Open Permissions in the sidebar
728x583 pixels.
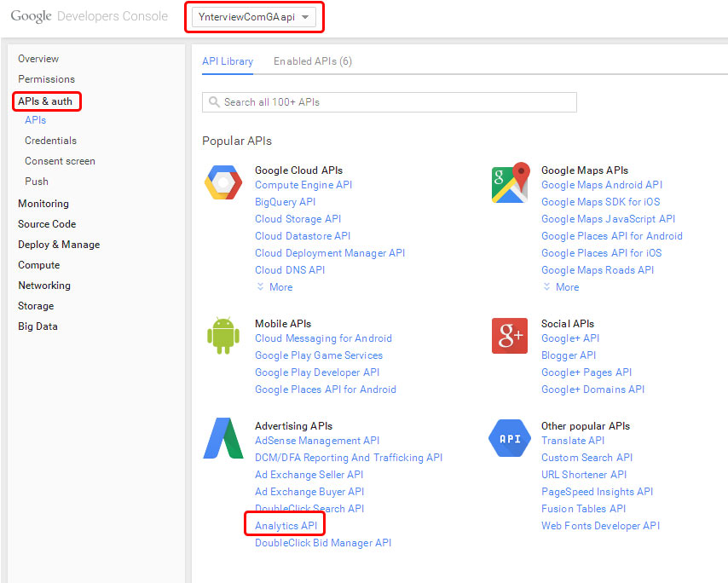tap(46, 79)
